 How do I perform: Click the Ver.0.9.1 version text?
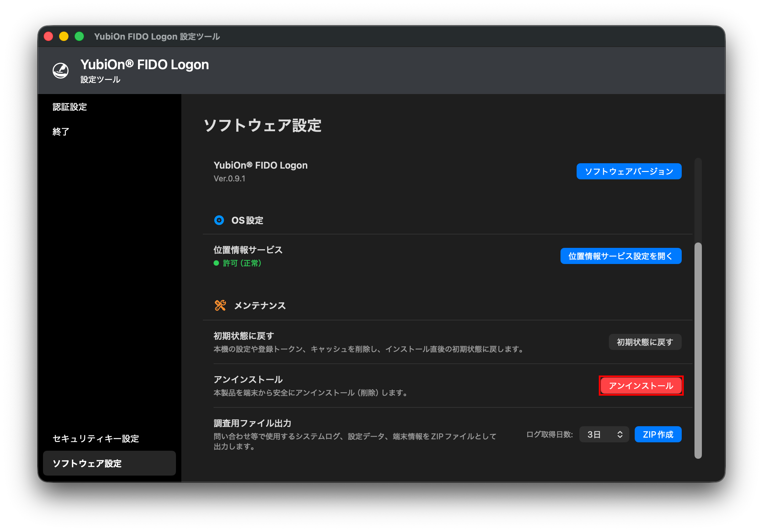tap(229, 179)
